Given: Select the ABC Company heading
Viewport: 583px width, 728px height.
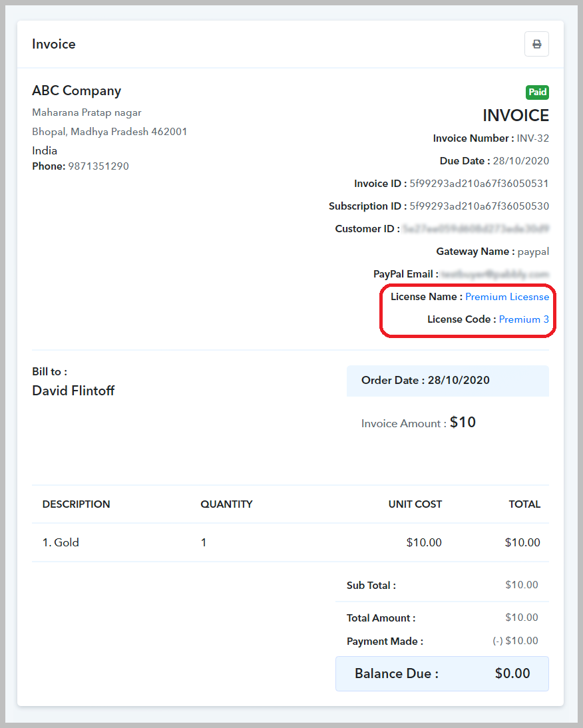Looking at the screenshot, I should click(77, 91).
